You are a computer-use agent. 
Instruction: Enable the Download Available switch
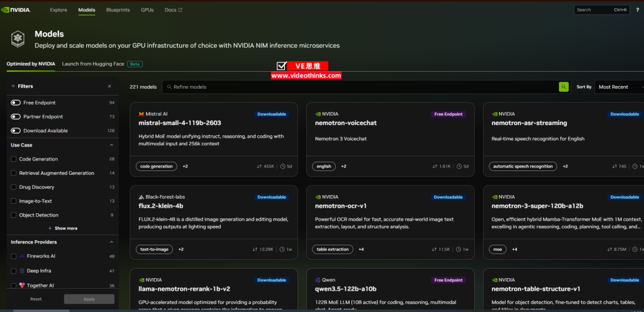coord(16,131)
